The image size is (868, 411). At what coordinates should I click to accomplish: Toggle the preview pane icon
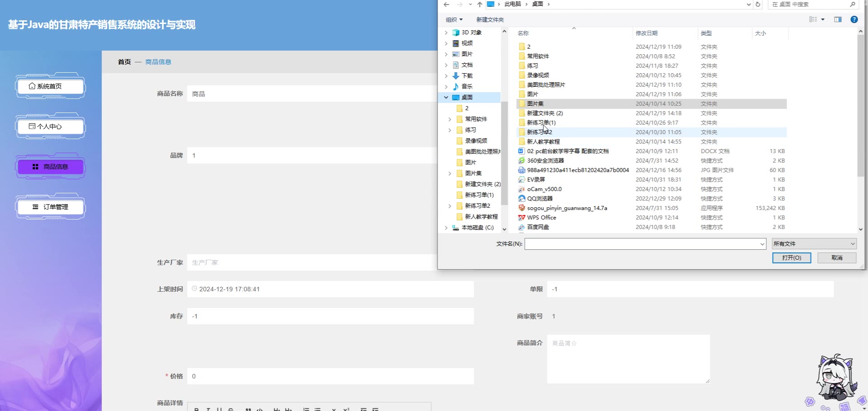pyautogui.click(x=838, y=19)
